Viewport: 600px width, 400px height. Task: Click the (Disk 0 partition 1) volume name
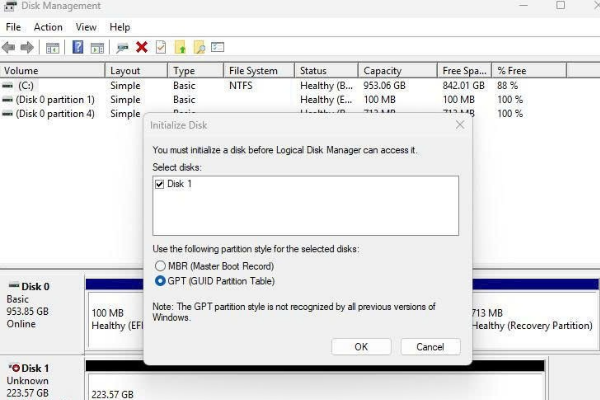tap(55, 100)
